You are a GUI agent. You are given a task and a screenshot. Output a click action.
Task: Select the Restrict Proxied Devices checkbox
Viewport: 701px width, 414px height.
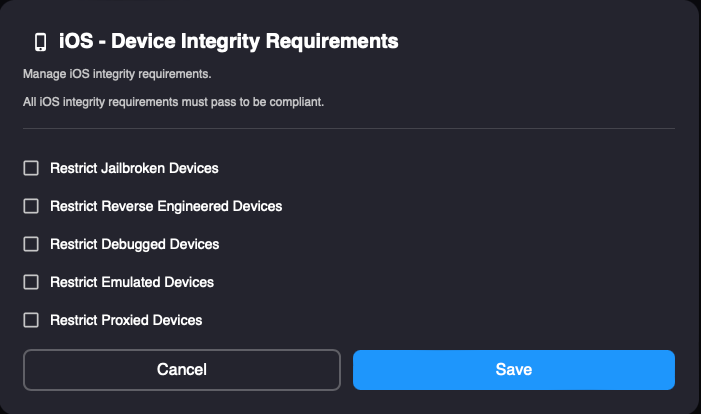31,320
